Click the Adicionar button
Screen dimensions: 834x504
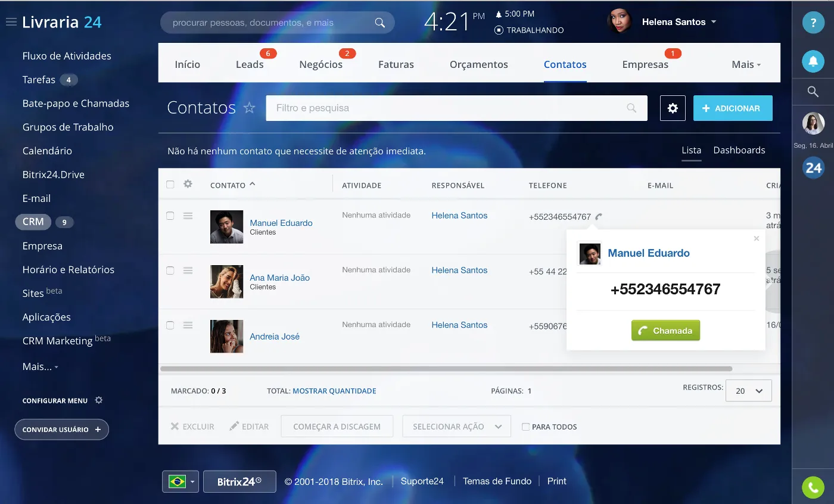pos(733,108)
